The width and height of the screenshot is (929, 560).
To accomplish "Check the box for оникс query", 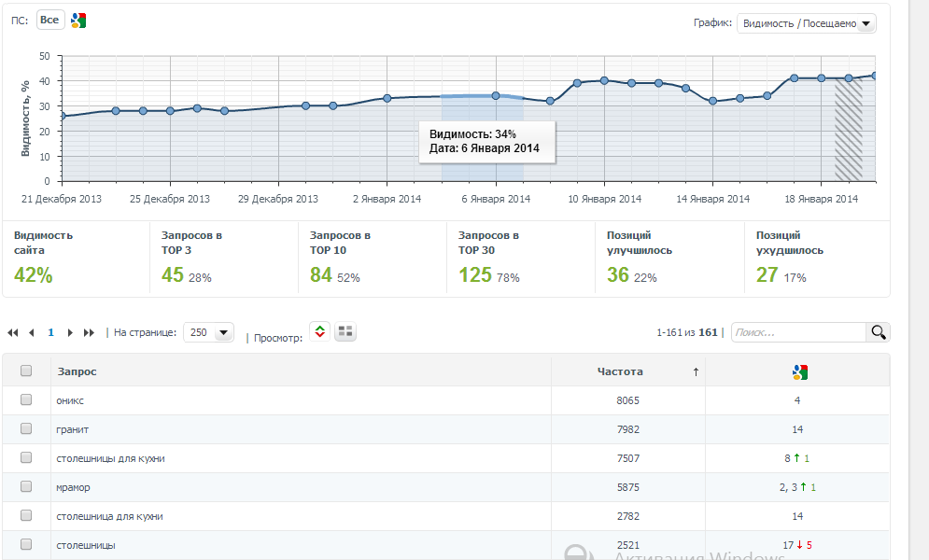I will 26,400.
